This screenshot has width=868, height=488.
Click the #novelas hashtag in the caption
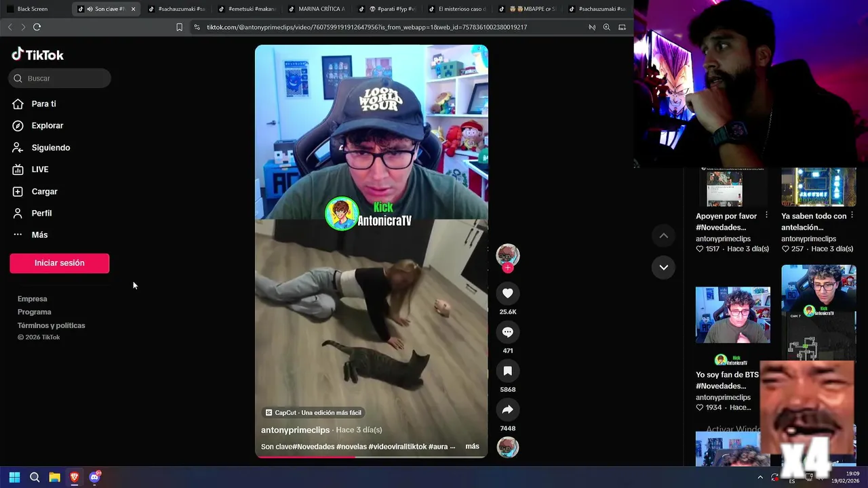coord(351,447)
